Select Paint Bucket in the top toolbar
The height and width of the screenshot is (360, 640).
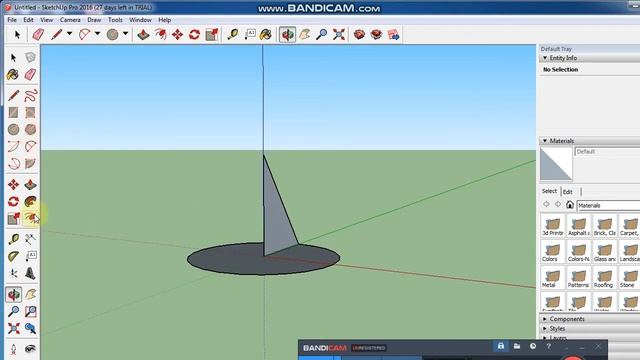266,35
